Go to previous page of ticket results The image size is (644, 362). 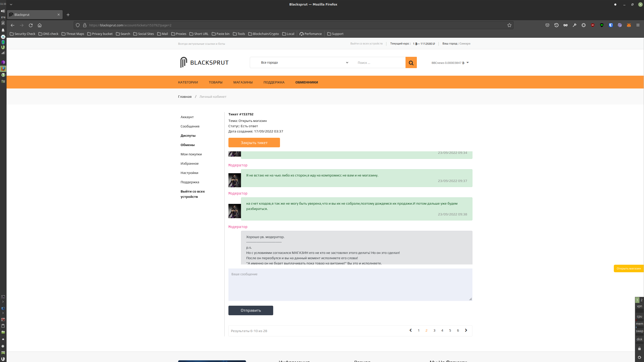tap(411, 330)
